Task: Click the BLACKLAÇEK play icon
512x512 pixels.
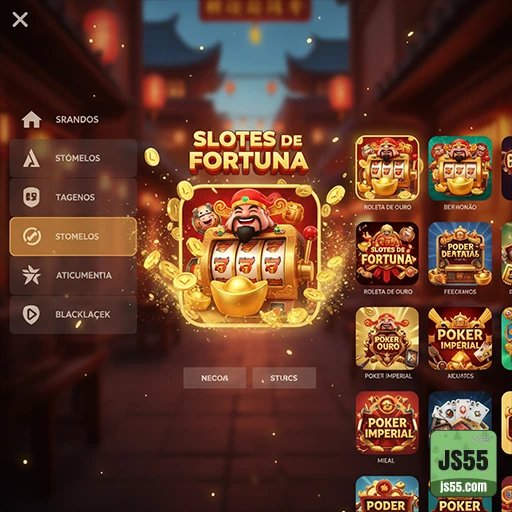Action: tap(31, 314)
